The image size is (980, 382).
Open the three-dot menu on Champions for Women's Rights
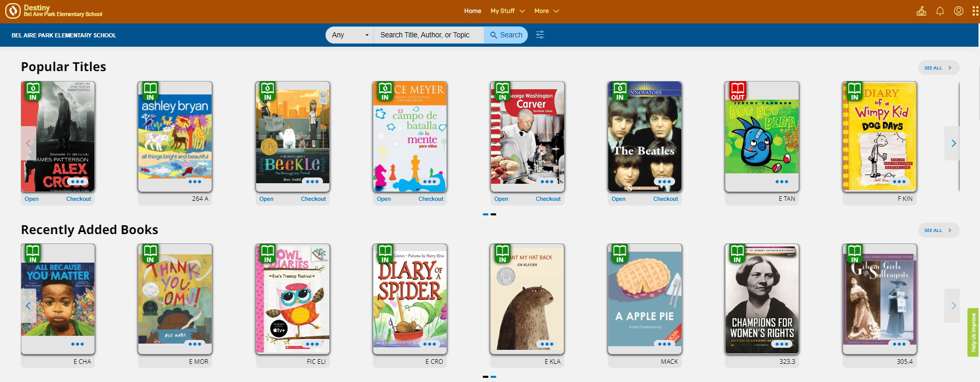pos(782,344)
